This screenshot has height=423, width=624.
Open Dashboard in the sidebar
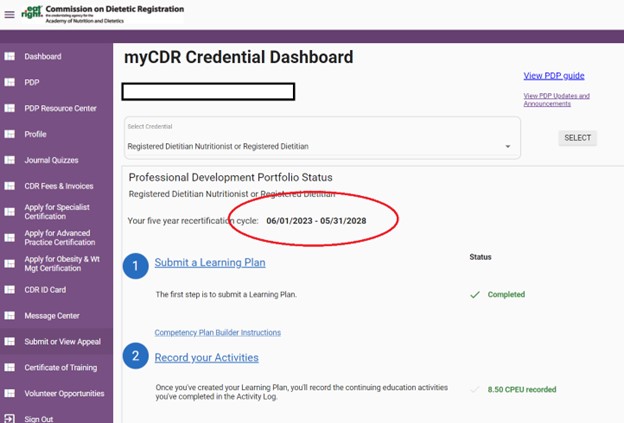[43, 57]
